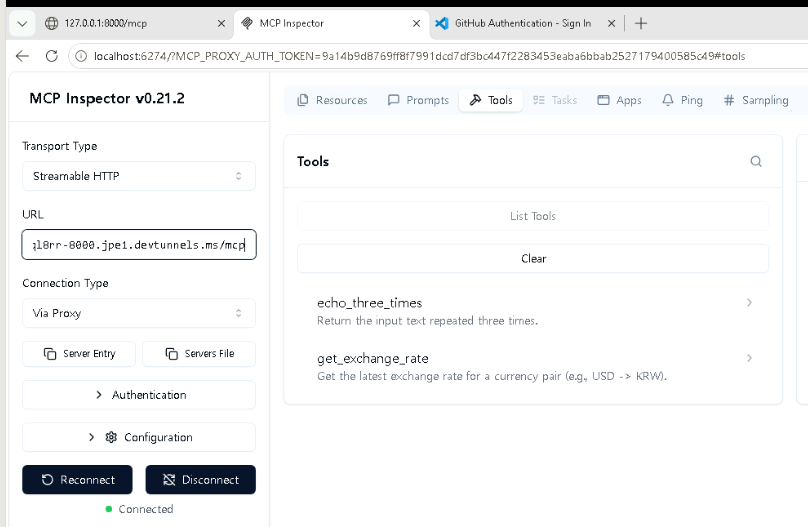
Task: Close the GitHub Authentication tab
Action: click(611, 24)
